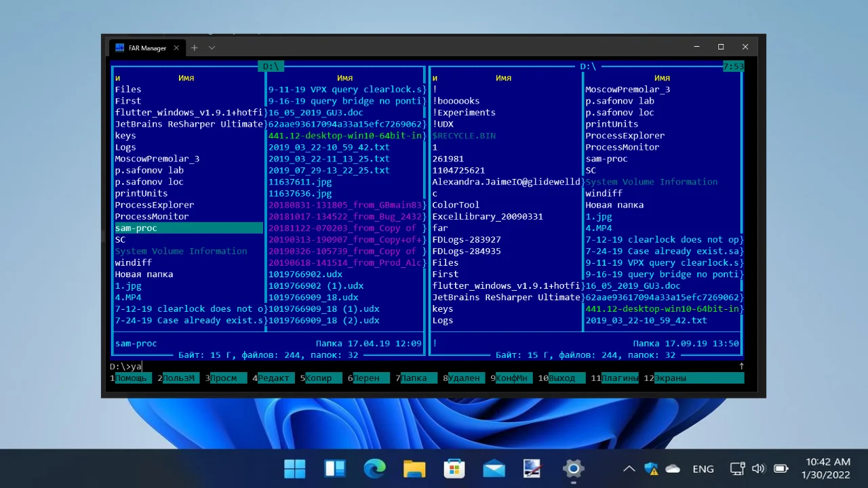Expand the terminal profiles dropdown chevron
This screenshot has width=868, height=488.
tap(212, 48)
